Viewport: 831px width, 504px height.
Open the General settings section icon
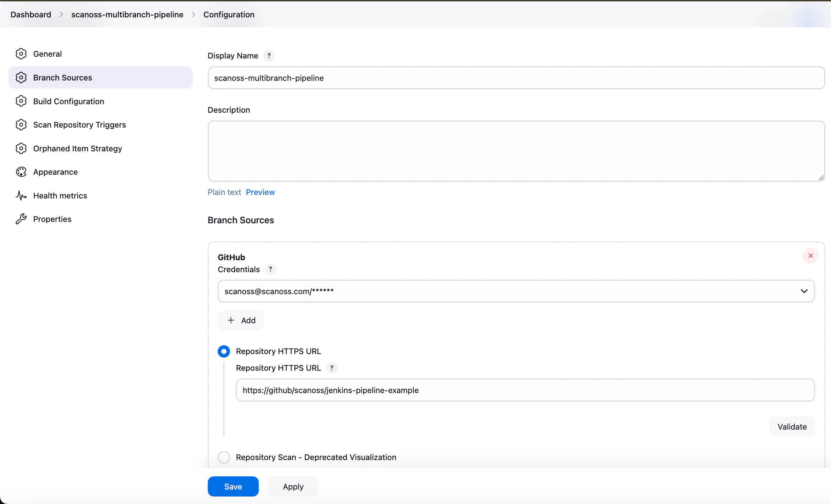(21, 54)
